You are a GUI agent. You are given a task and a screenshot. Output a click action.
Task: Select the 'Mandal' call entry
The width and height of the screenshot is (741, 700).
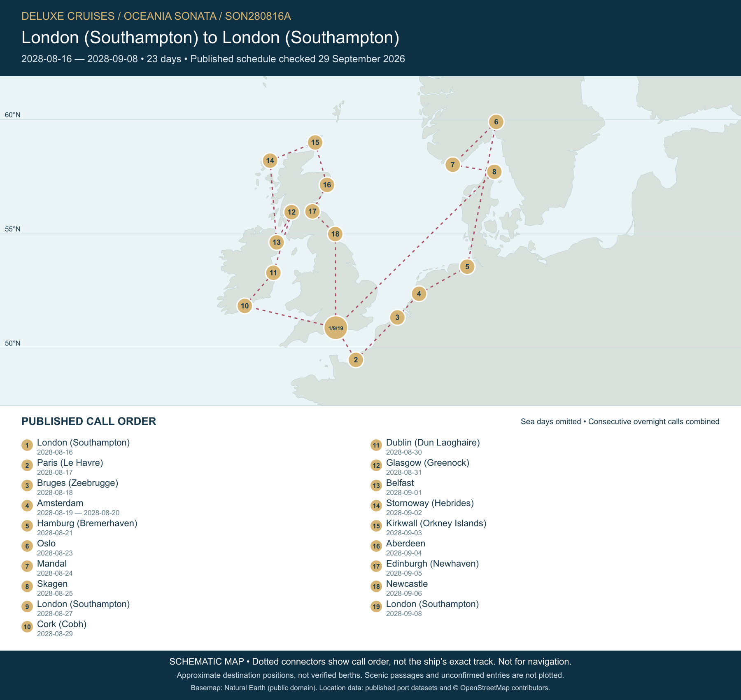[x=52, y=564]
